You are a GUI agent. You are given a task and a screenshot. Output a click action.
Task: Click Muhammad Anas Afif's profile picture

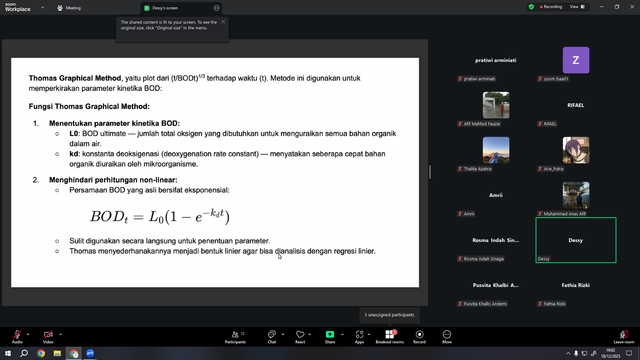pyautogui.click(x=576, y=195)
